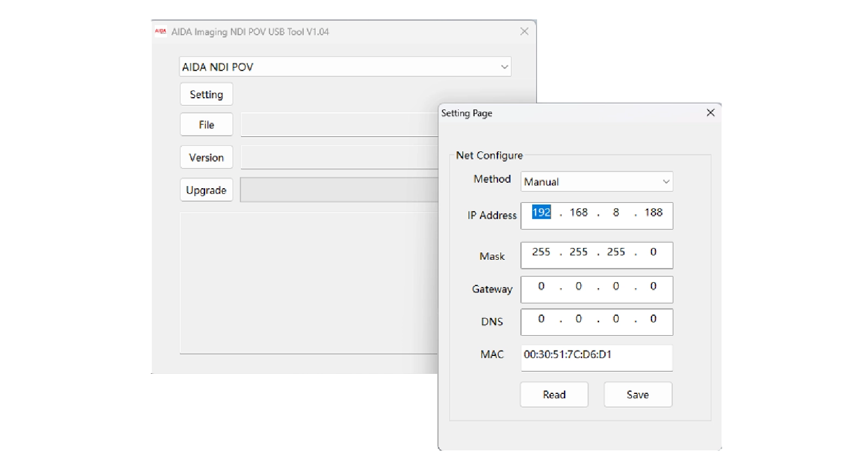The image size is (868, 472).
Task: Open the Method dropdown set to Manual
Action: (597, 182)
